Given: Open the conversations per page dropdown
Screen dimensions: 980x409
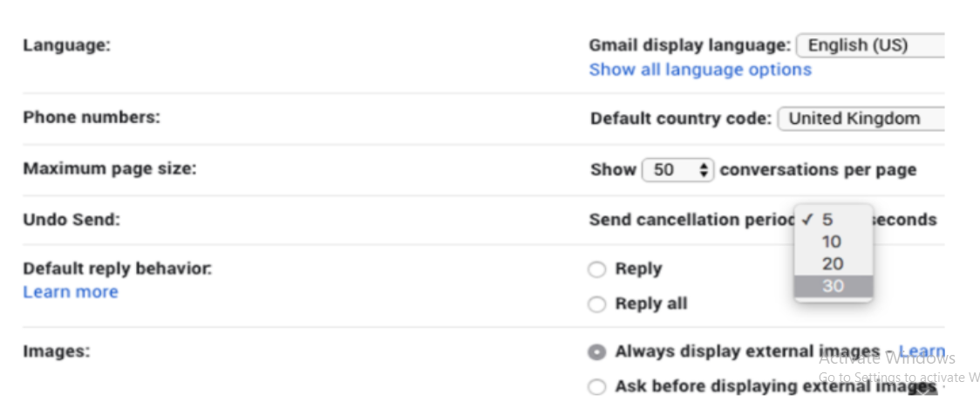Looking at the screenshot, I should [x=678, y=170].
